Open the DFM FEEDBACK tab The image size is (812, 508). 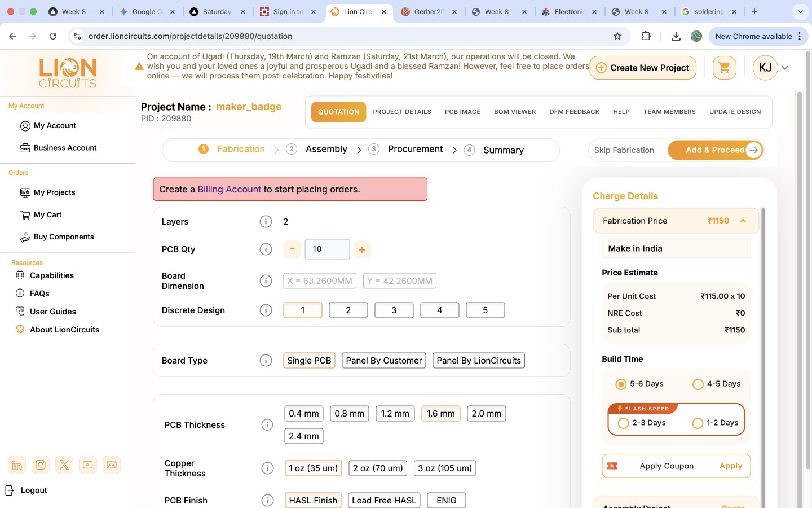[575, 112]
